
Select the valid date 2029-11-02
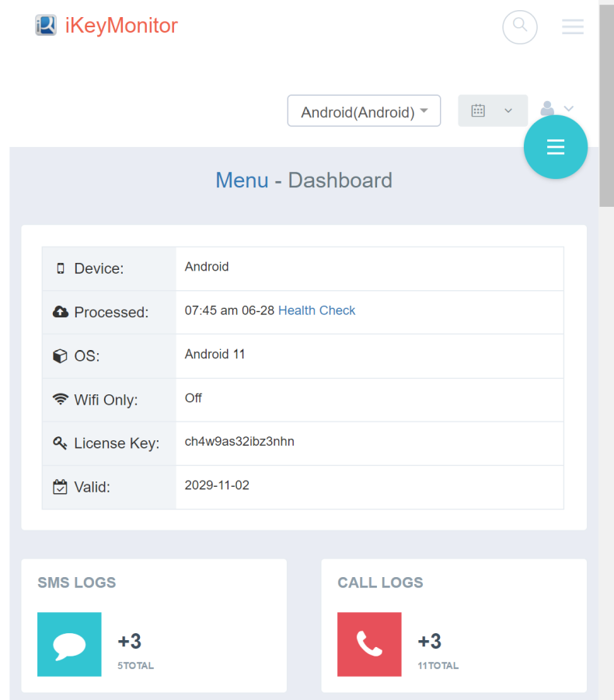pos(217,485)
